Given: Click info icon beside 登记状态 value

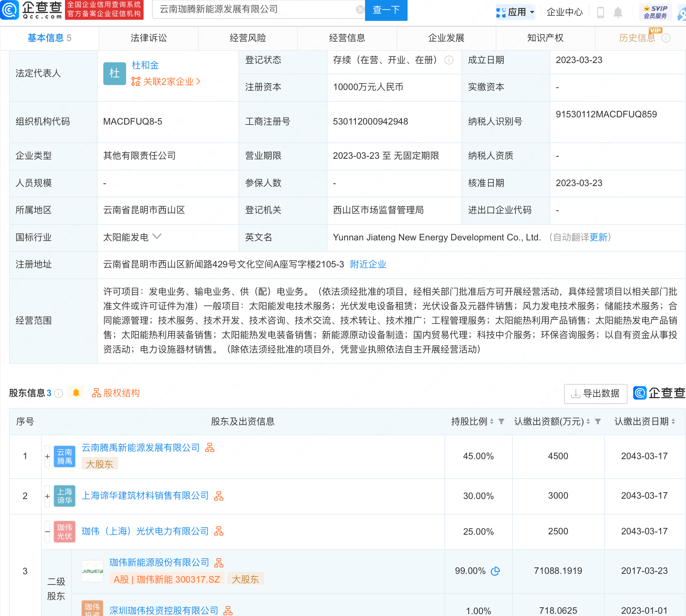Looking at the screenshot, I should pyautogui.click(x=449, y=60).
